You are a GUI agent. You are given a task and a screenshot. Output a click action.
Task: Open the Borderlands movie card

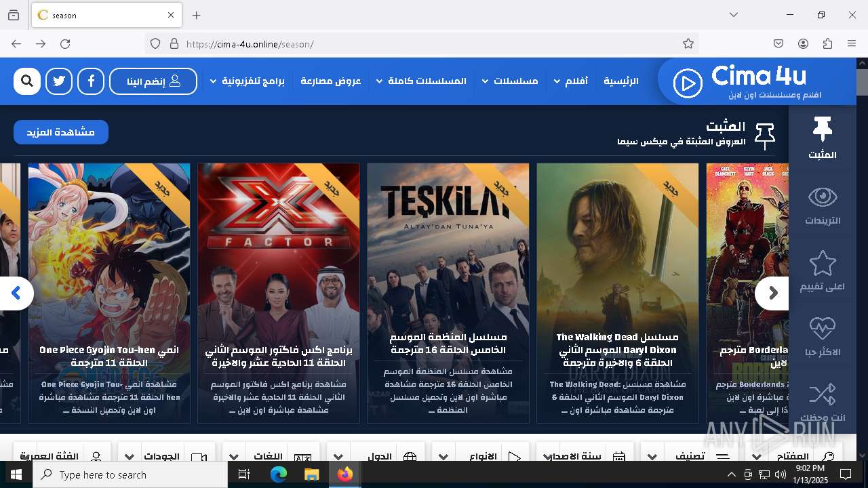pyautogui.click(x=747, y=293)
